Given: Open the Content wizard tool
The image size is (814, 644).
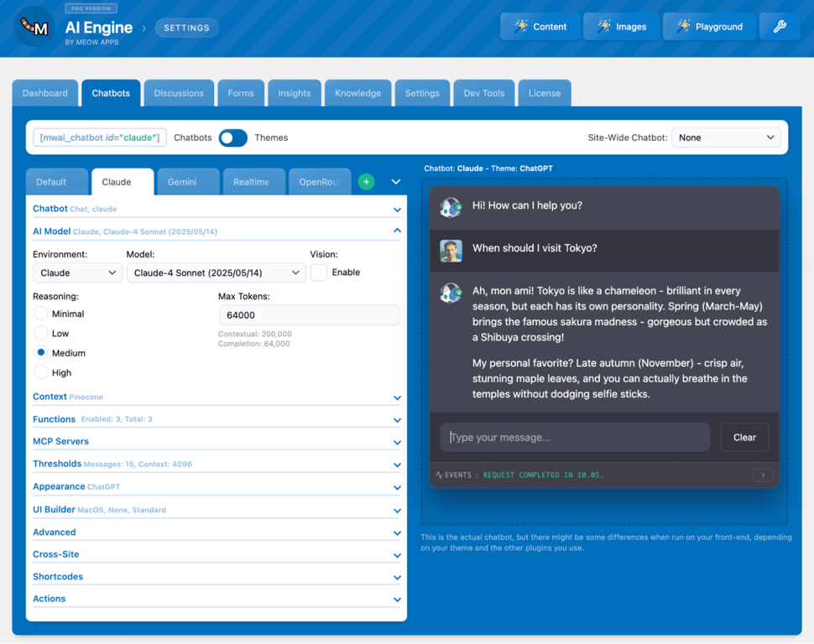Looking at the screenshot, I should point(540,26).
